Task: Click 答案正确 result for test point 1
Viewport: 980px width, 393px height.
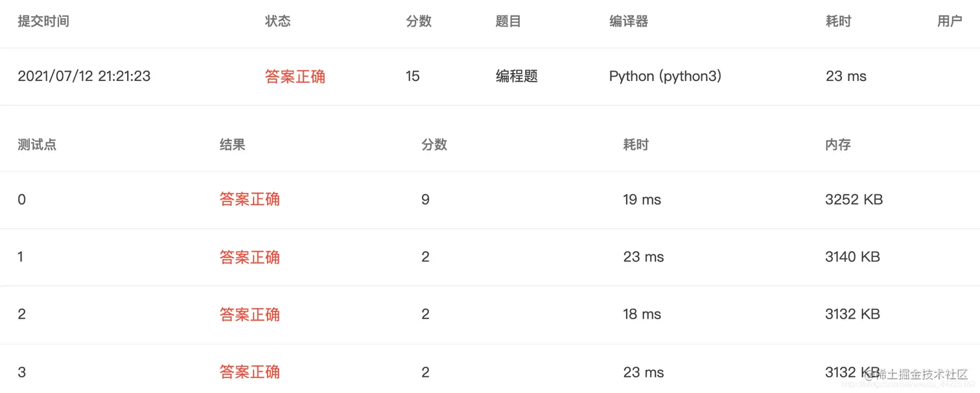Action: click(250, 257)
